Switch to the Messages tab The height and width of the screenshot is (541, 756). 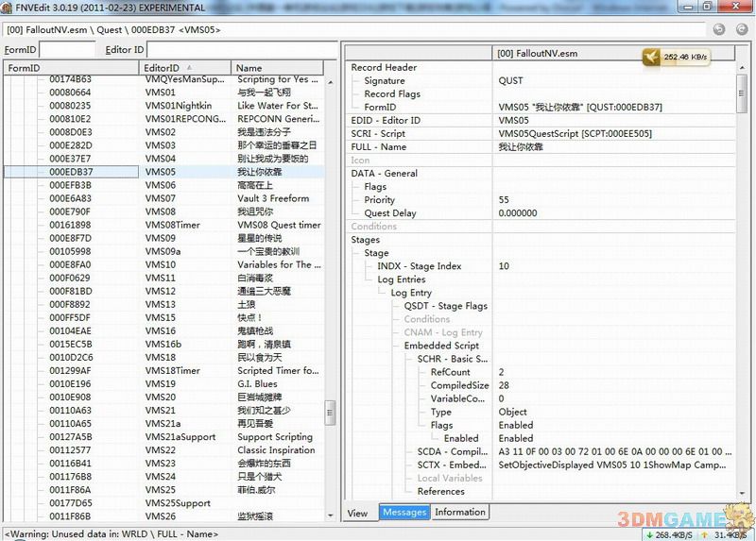tap(404, 512)
